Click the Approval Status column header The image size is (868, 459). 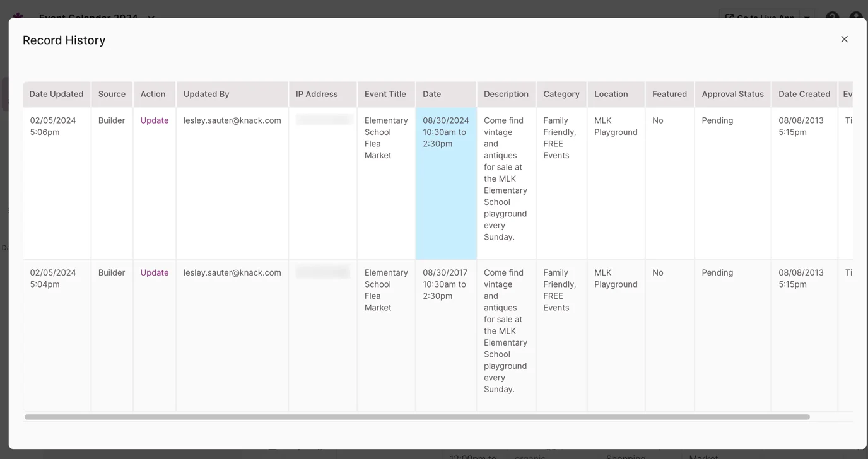click(x=733, y=94)
